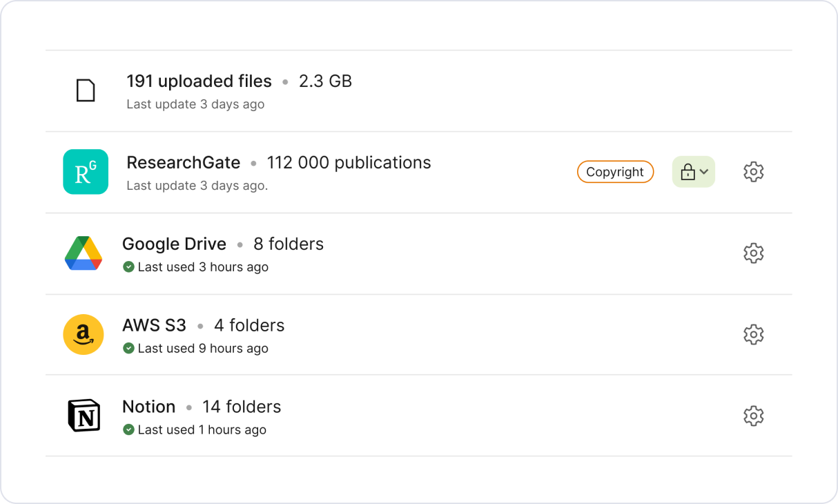Click the green check under Notion
The image size is (838, 504).
pos(128,429)
